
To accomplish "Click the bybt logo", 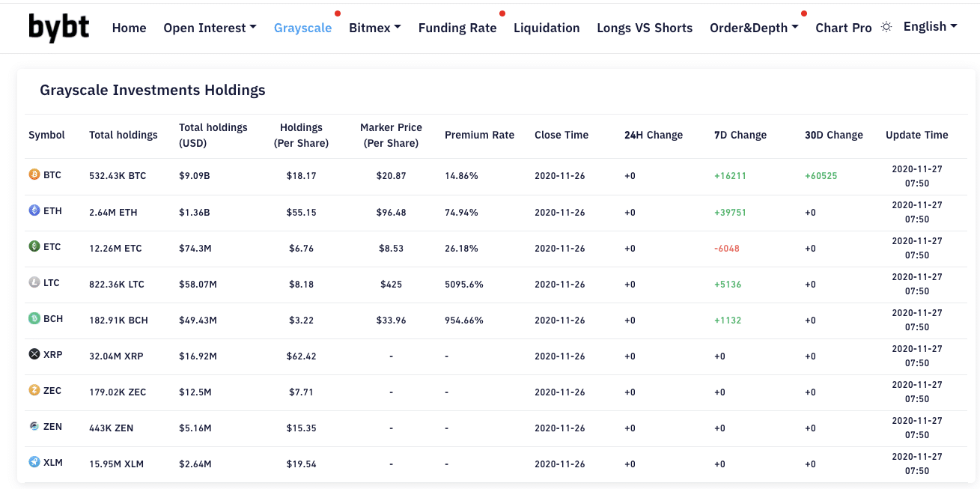I will [x=59, y=28].
